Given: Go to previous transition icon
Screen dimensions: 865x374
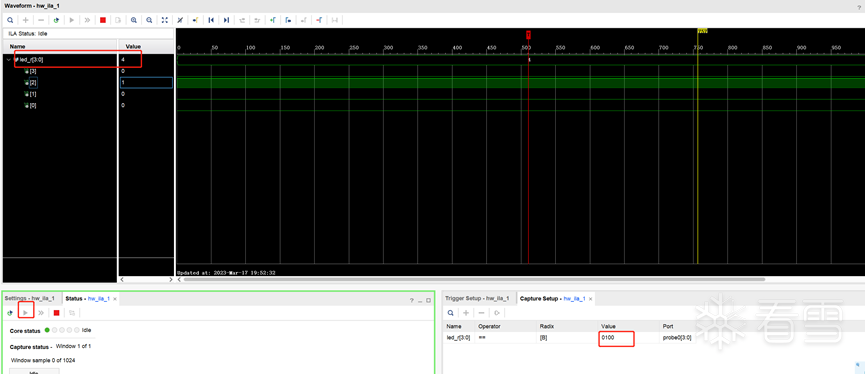Looking at the screenshot, I should click(x=242, y=20).
